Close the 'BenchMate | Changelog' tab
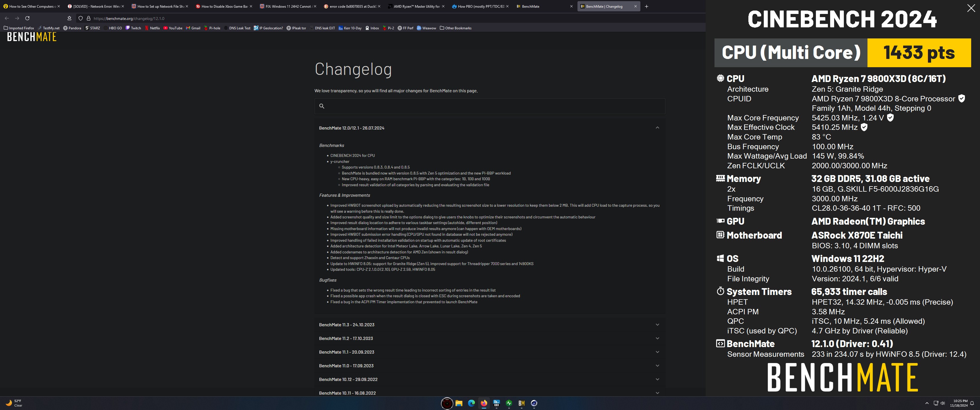 pos(635,7)
